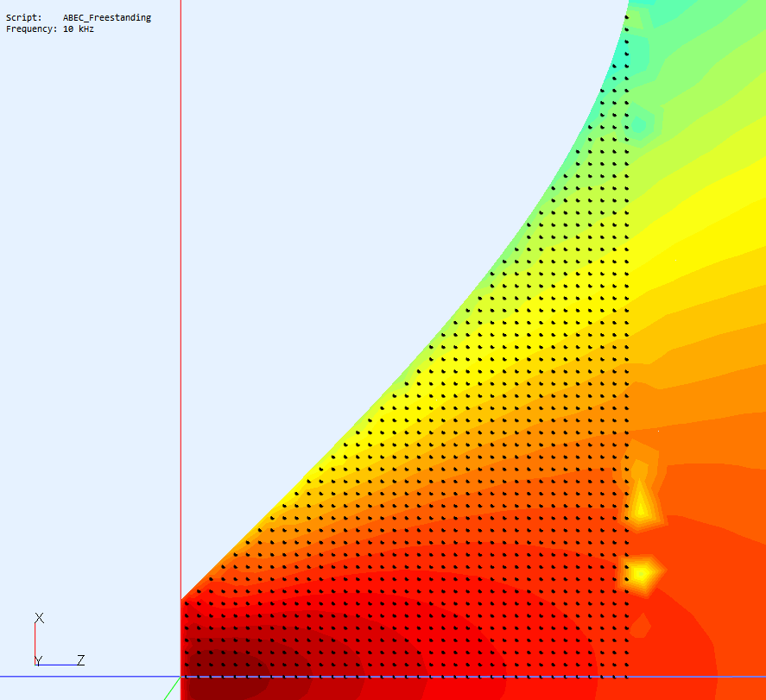Click the XYZ axis orientation indicator
Image resolution: width=766 pixels, height=700 pixels.
point(59,640)
